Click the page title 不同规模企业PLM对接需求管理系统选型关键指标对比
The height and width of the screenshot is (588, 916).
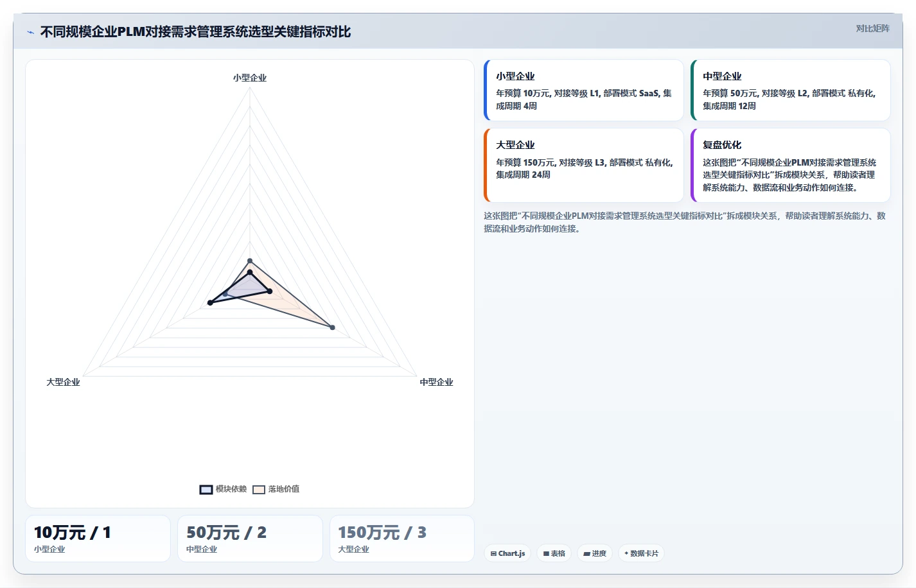[195, 32]
